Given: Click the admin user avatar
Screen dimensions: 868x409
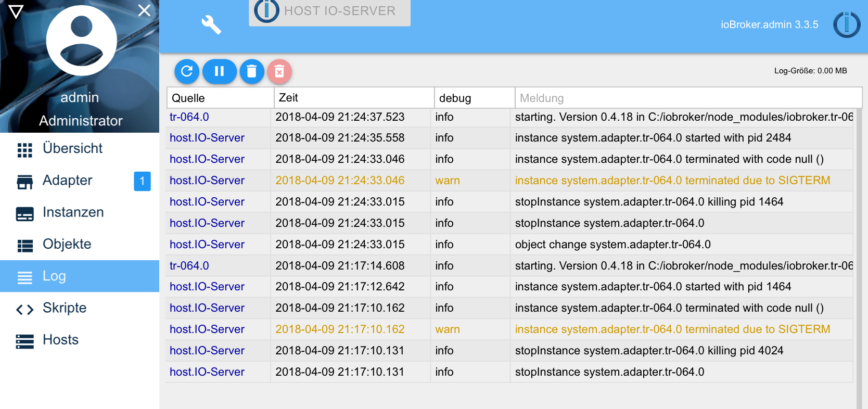Looking at the screenshot, I should click(x=81, y=41).
